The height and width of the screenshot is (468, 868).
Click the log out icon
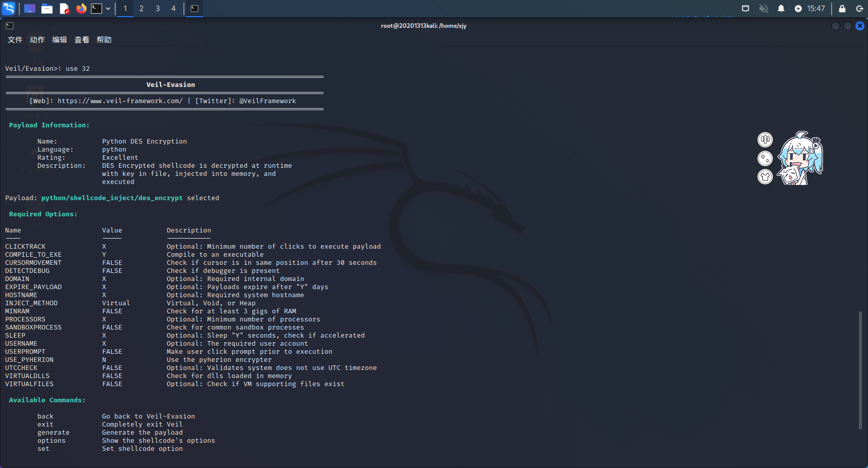(859, 9)
